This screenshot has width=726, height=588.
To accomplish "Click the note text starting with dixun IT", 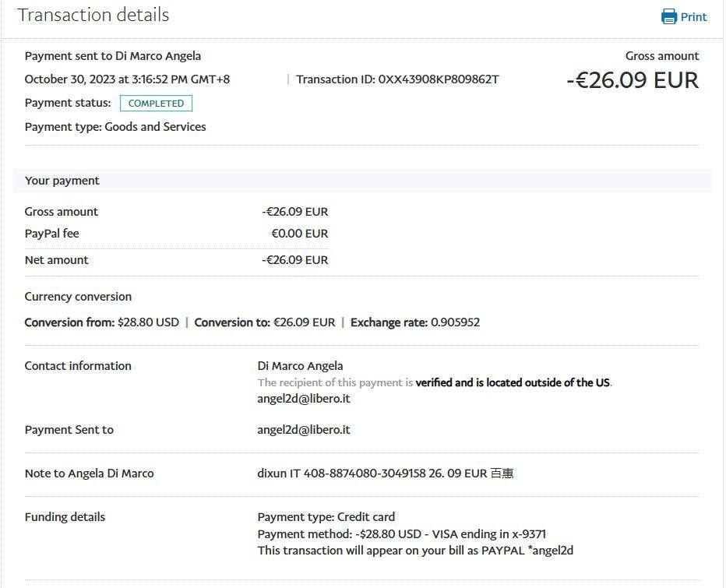I will coord(385,474).
